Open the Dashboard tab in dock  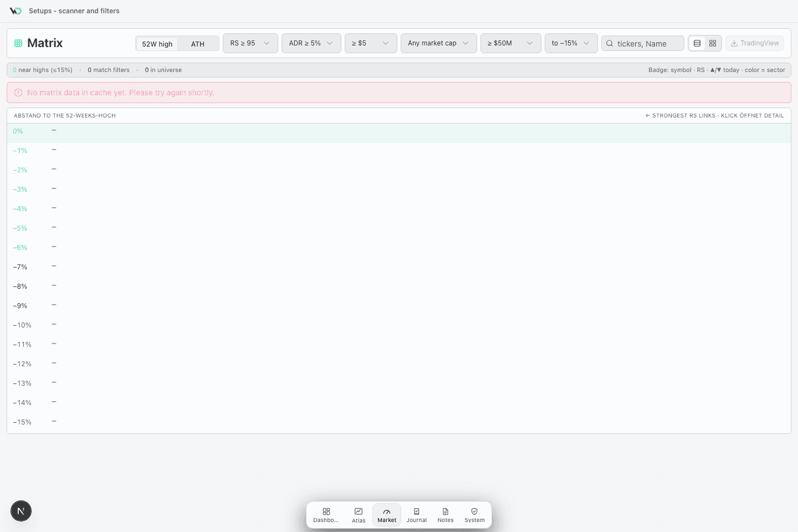point(326,515)
